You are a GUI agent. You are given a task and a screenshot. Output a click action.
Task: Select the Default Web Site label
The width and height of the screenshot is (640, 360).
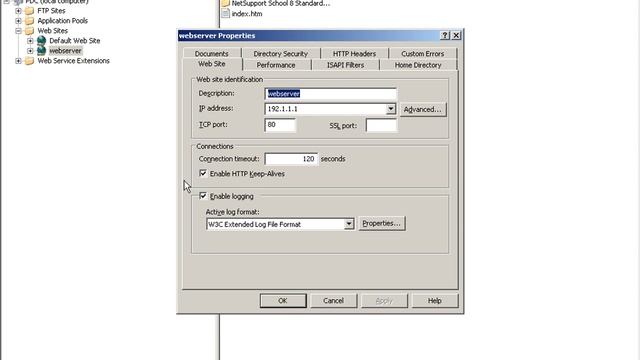pos(75,41)
